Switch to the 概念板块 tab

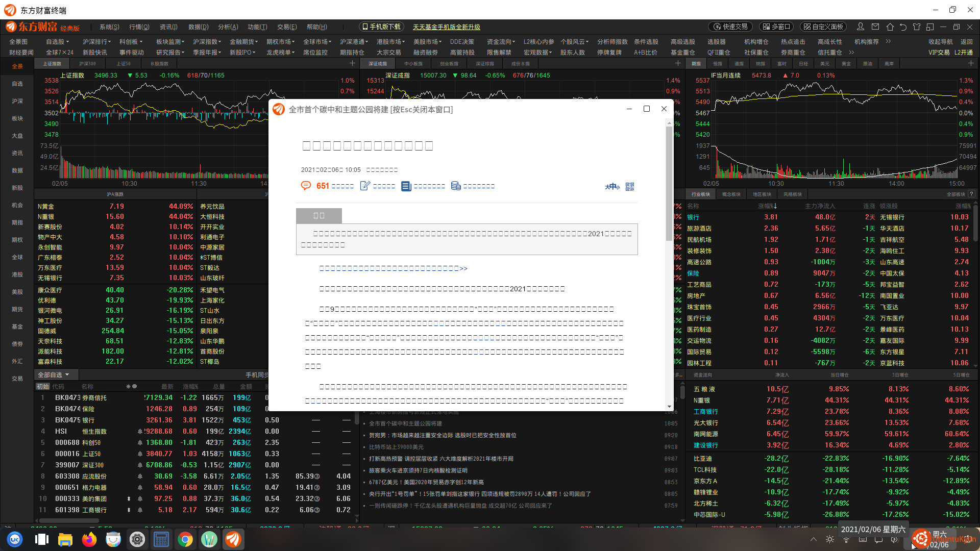click(731, 194)
